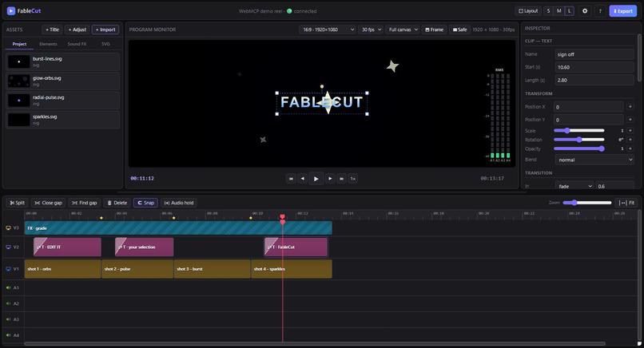Select the burst-lines.svg asset
Screen dimensions: 644x348
coord(63,61)
